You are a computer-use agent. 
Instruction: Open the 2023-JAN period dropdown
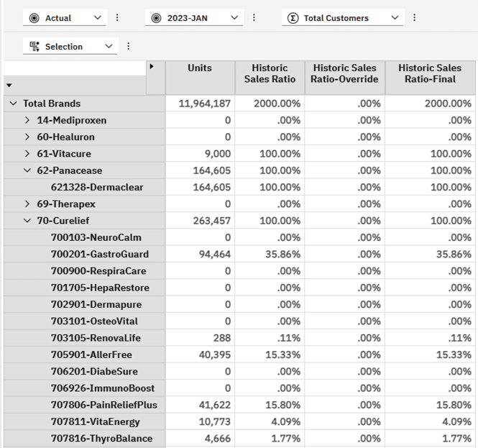(194, 18)
